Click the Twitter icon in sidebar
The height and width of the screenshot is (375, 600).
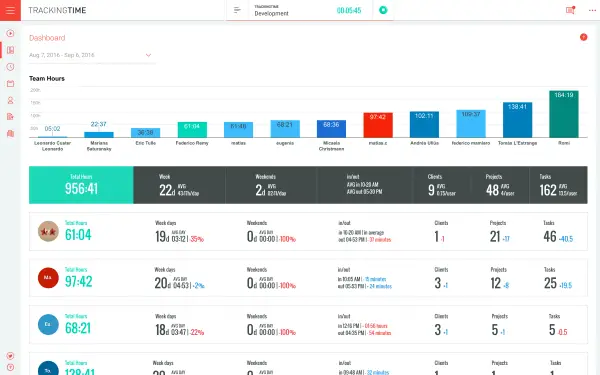pos(10,356)
